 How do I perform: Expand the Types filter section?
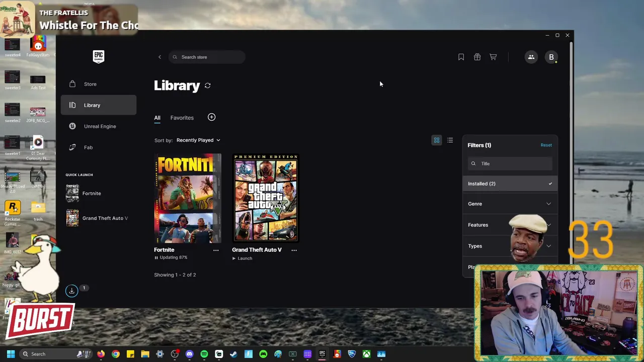pyautogui.click(x=510, y=246)
